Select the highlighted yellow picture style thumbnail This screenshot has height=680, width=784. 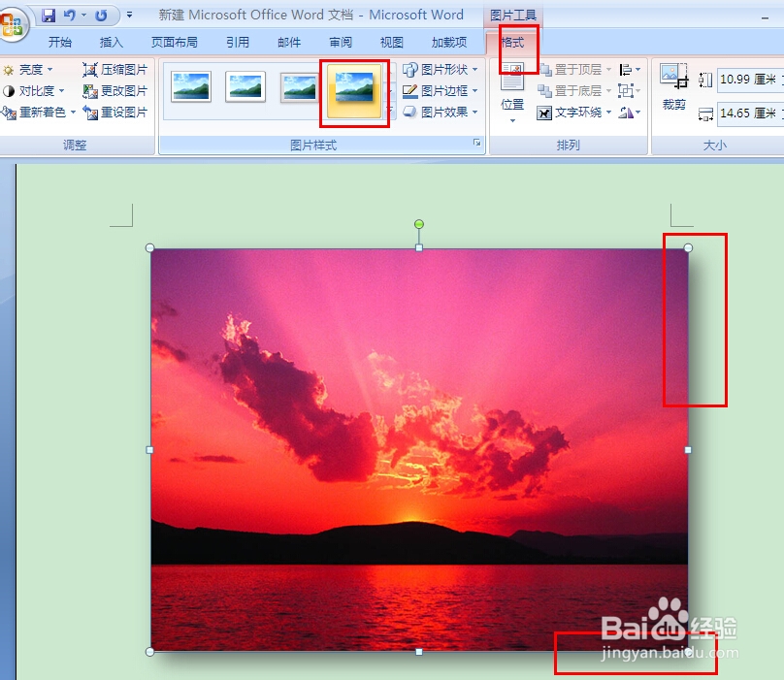point(354,90)
